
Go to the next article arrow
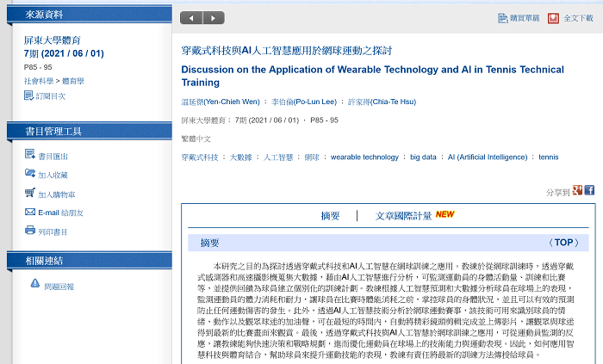(x=213, y=18)
